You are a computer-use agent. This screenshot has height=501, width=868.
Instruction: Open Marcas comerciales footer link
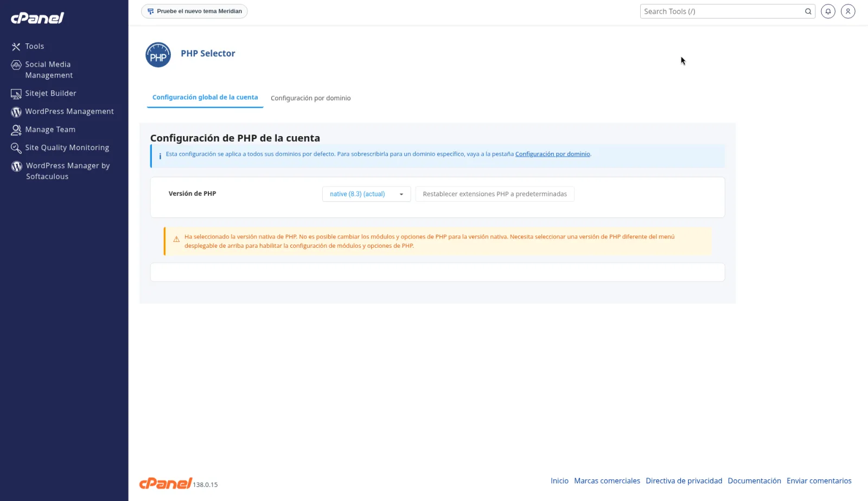pos(607,481)
